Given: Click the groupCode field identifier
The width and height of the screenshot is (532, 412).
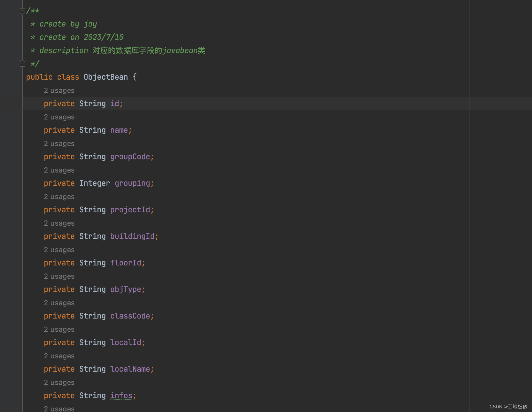Looking at the screenshot, I should coord(130,157).
